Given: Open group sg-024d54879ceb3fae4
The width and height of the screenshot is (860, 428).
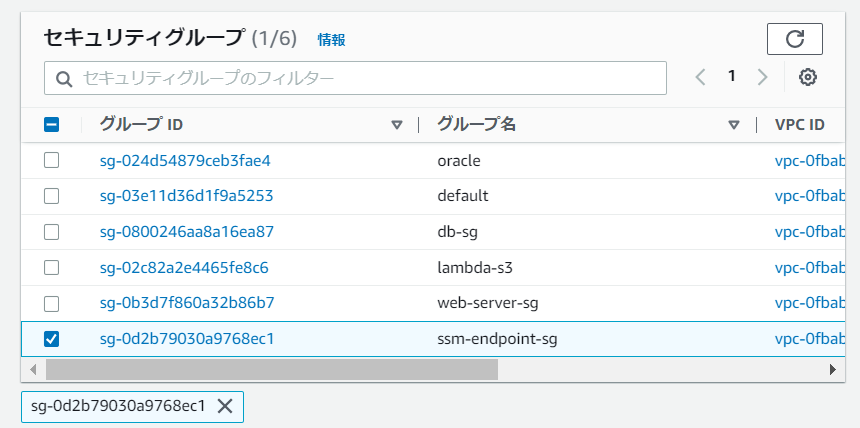Looking at the screenshot, I should pos(185,161).
